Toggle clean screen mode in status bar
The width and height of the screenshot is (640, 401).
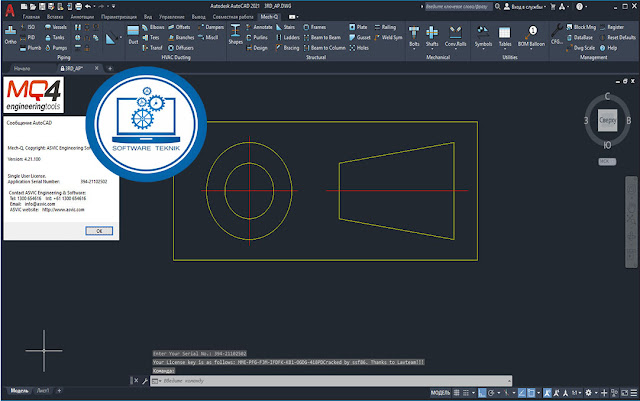tap(624, 393)
